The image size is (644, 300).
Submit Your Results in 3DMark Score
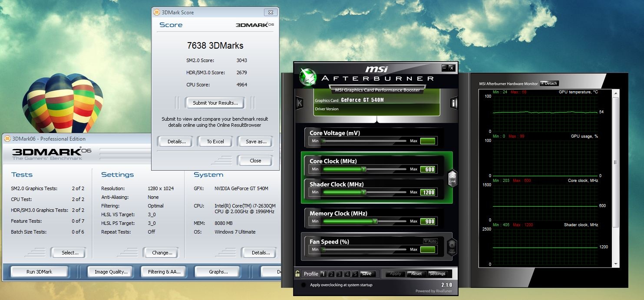point(215,103)
